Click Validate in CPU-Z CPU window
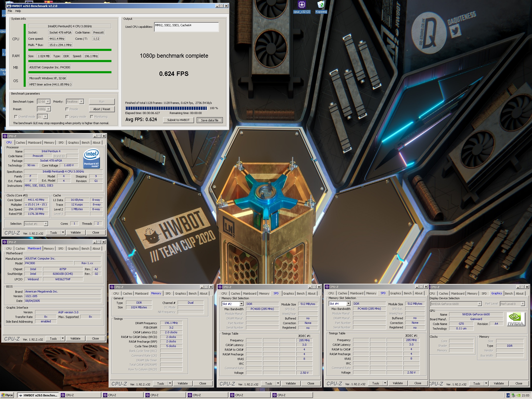Image resolution: width=532 pixels, height=399 pixels. tap(76, 232)
